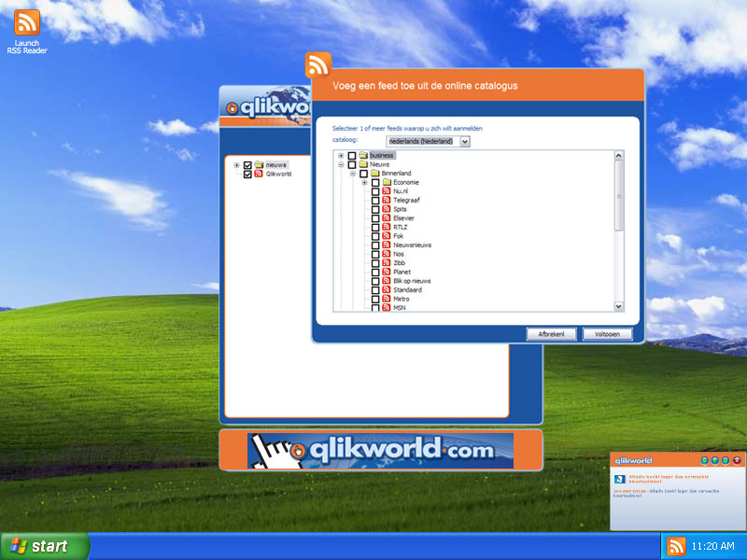747x560 pixels.
Task: Click the news article thumbnail in popup
Action: coord(618,478)
